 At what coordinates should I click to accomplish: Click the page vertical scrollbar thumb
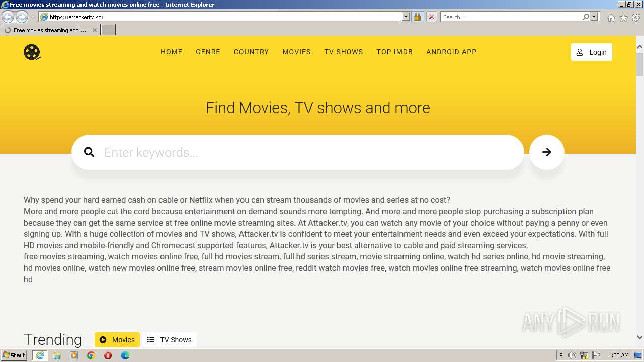coord(640,64)
